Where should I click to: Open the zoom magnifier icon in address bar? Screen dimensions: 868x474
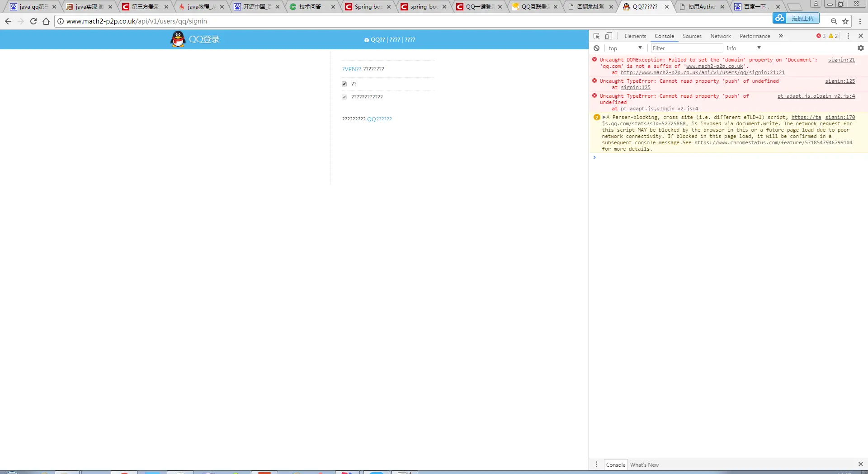tap(834, 21)
